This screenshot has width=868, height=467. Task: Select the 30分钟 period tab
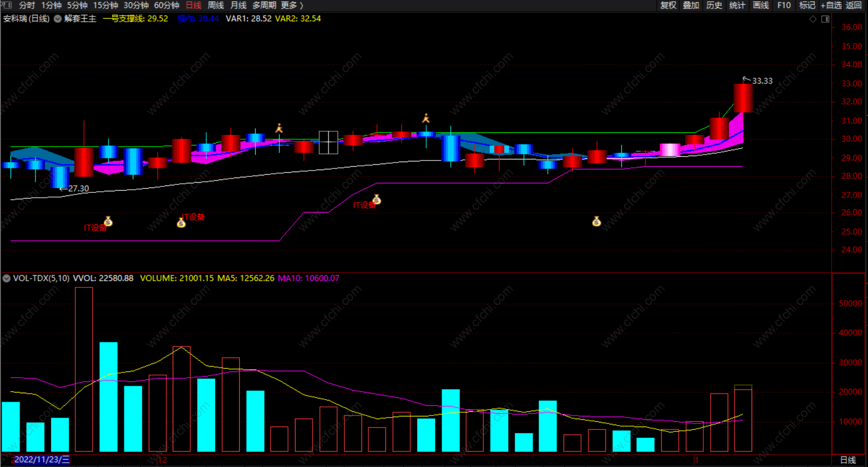pos(136,5)
